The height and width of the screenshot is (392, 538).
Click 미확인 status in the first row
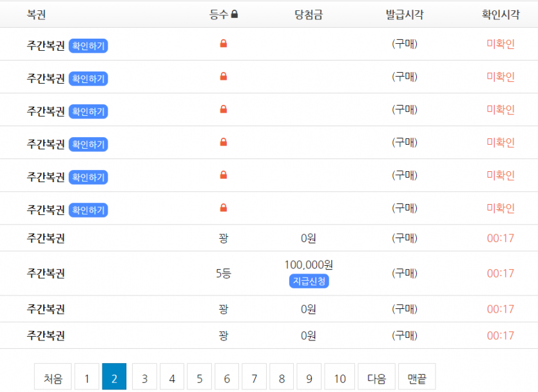501,44
